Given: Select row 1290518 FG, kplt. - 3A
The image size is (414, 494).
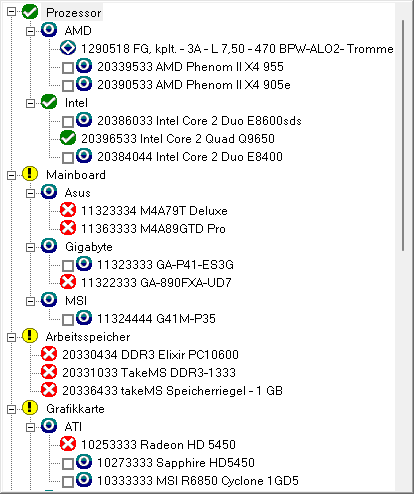Looking at the screenshot, I should click(237, 49).
